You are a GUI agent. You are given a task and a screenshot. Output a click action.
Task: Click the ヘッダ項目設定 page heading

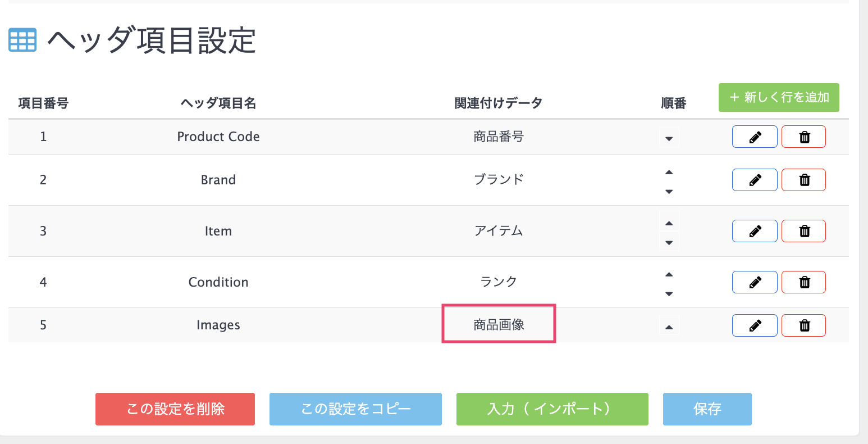(152, 40)
